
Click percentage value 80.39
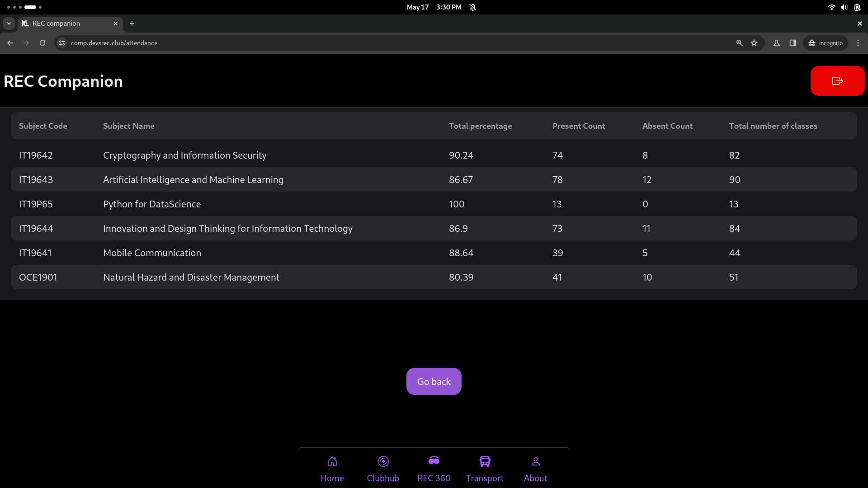pyautogui.click(x=461, y=277)
